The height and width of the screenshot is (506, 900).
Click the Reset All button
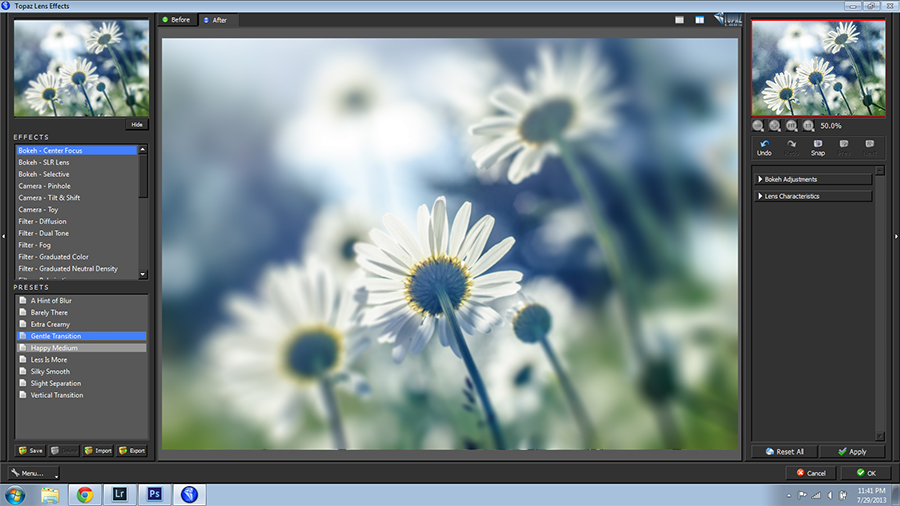pos(784,452)
